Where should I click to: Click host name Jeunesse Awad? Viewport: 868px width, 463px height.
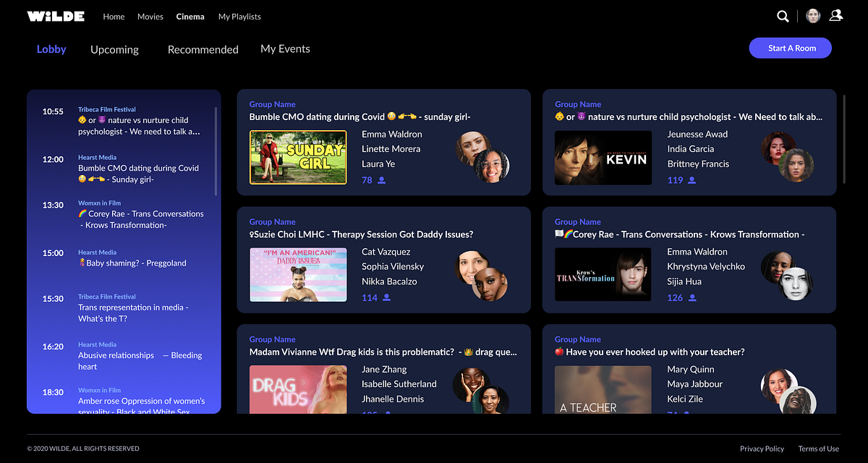coord(697,134)
